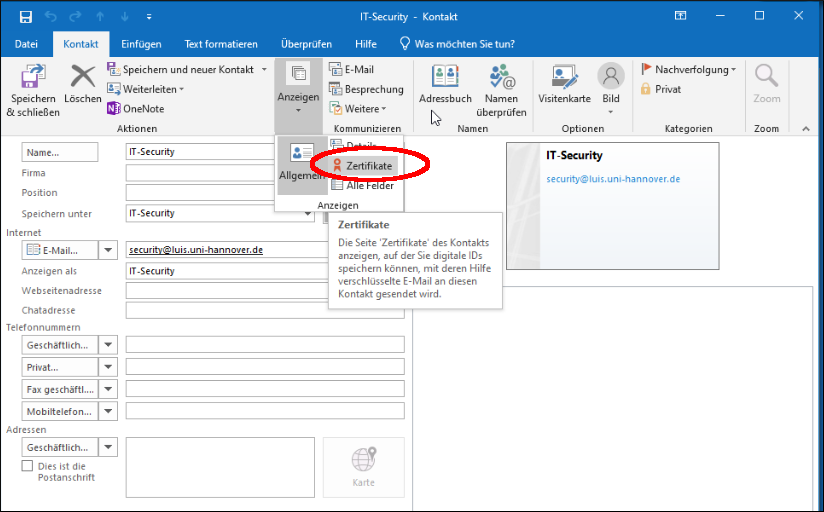The height and width of the screenshot is (512, 824).
Task: Click Speichern & schließen
Action: [33, 90]
